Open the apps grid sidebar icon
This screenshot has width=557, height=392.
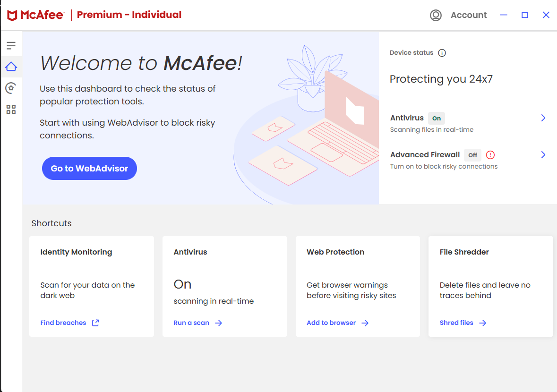click(x=11, y=110)
